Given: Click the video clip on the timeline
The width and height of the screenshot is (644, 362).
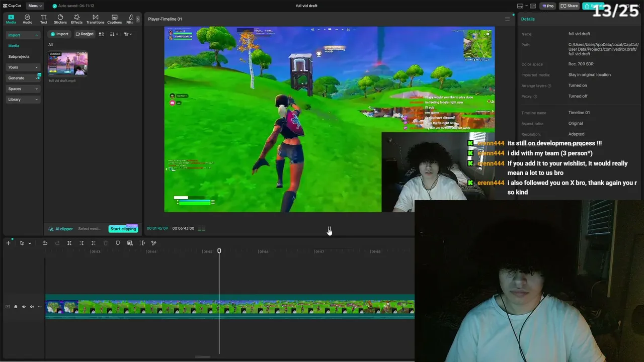Looking at the screenshot, I should 230,307.
